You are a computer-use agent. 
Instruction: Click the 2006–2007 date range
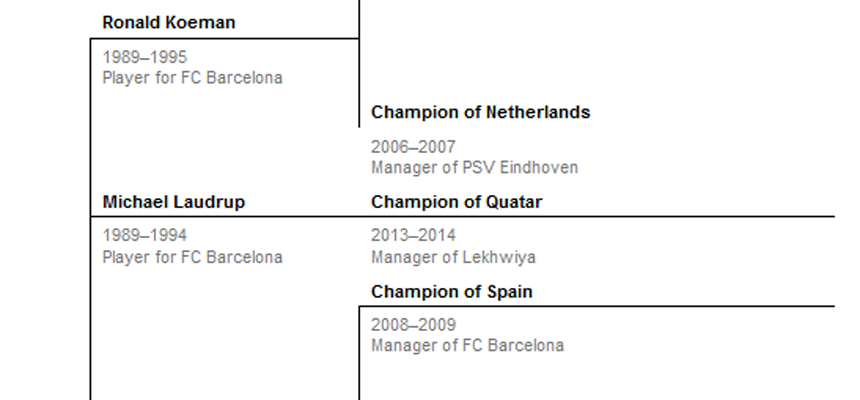click(413, 147)
